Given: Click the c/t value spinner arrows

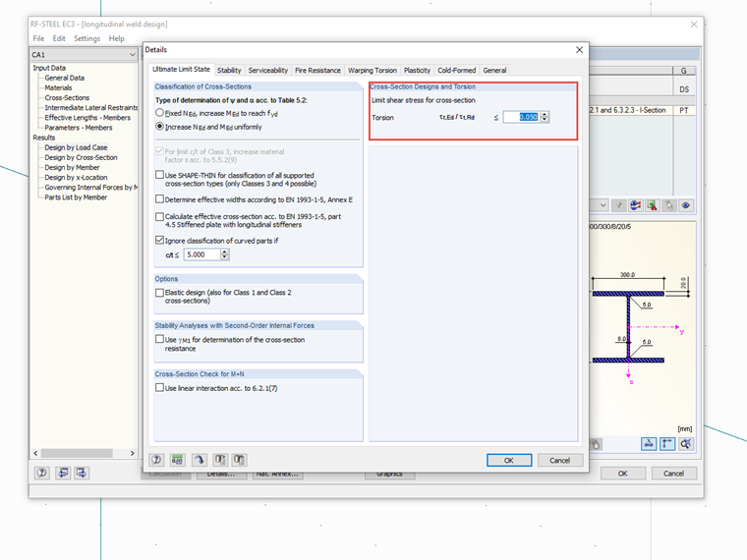Looking at the screenshot, I should 224,254.
